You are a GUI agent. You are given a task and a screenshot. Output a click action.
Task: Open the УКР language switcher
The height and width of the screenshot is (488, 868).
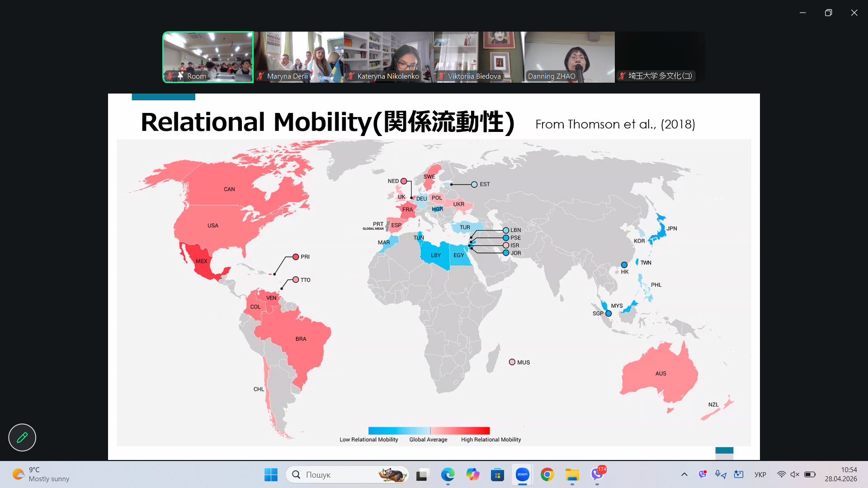click(760, 474)
